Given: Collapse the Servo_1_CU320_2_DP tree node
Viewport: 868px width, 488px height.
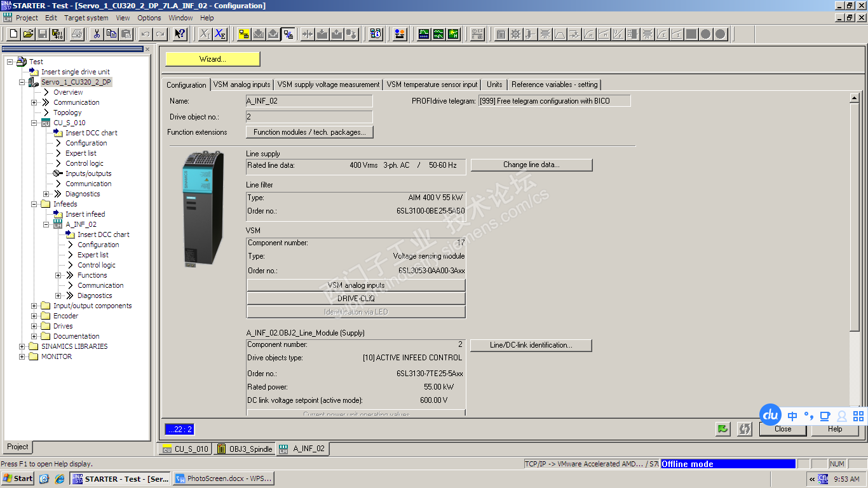Looking at the screenshot, I should [x=22, y=82].
